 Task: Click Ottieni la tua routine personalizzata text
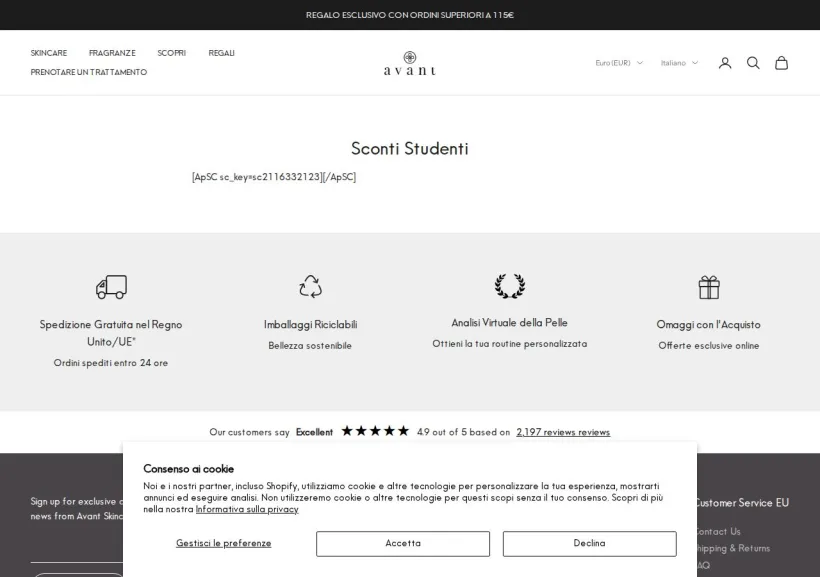pyautogui.click(x=509, y=344)
